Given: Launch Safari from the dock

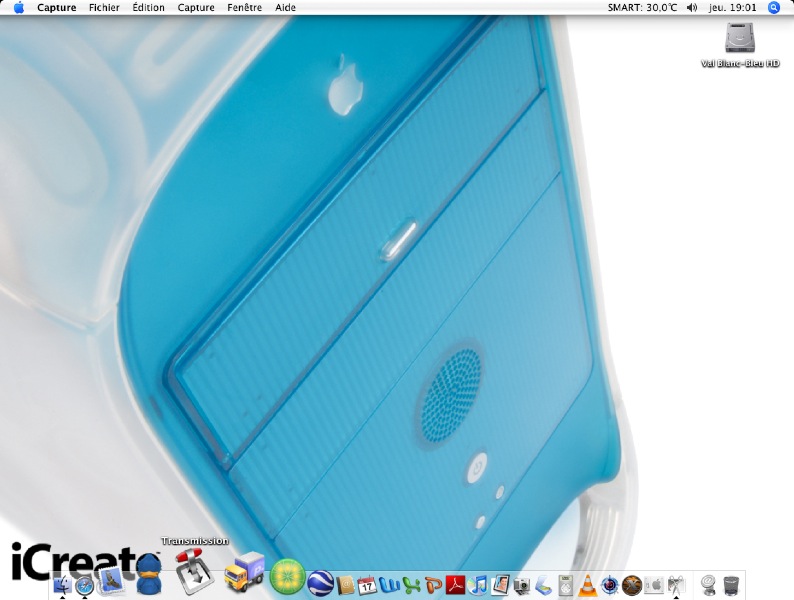Looking at the screenshot, I should pyautogui.click(x=85, y=586).
